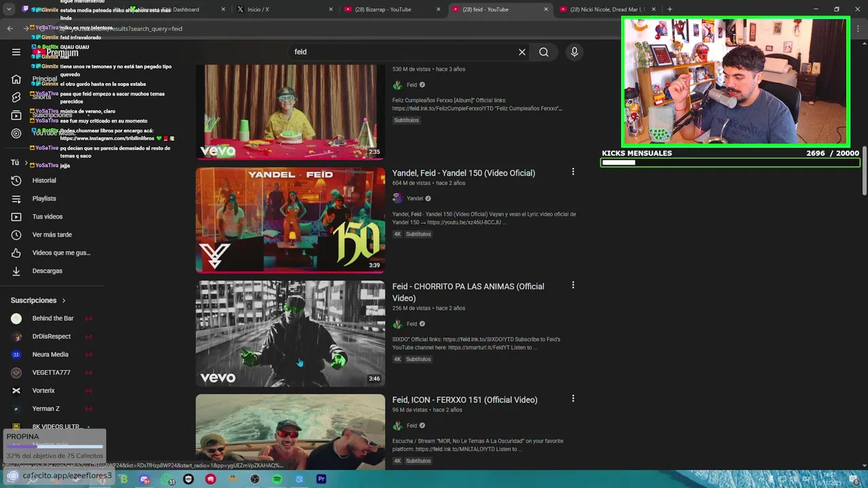Play the Feliz Cumpleaños Ferxxo thumbnail

290,112
